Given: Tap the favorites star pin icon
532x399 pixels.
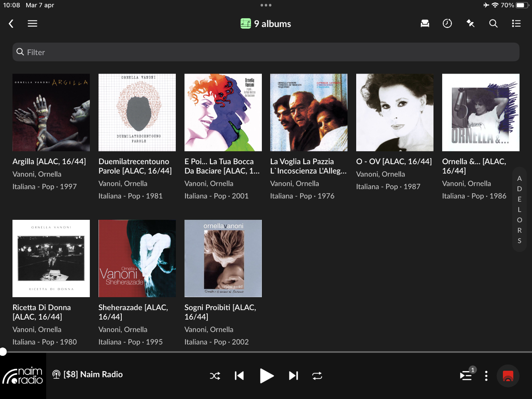Looking at the screenshot, I should (x=470, y=24).
